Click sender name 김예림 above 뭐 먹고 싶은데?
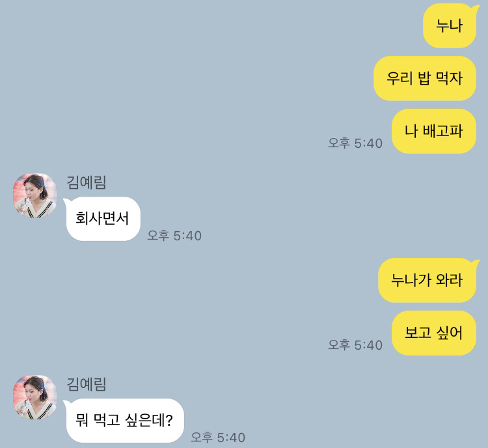The width and height of the screenshot is (488, 448). pos(87,384)
